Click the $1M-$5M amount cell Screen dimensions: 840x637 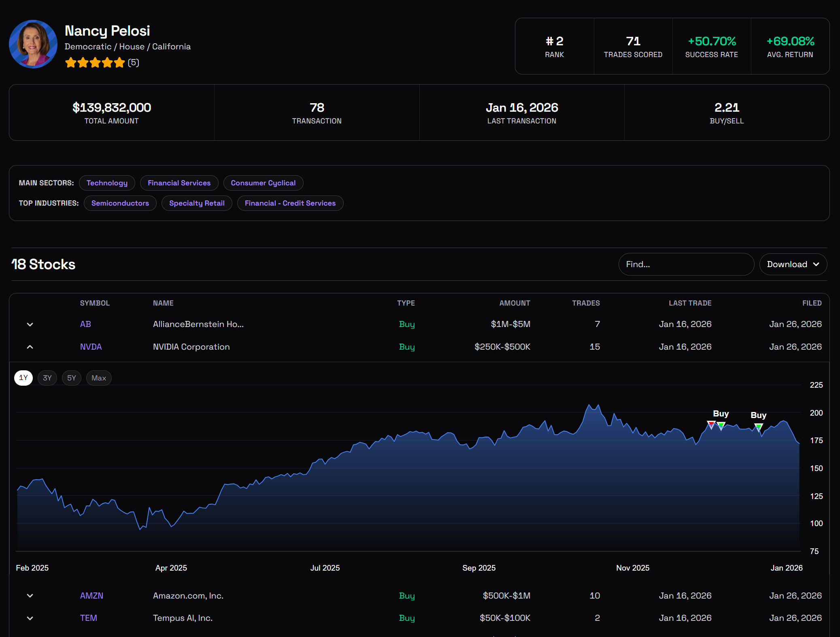510,324
